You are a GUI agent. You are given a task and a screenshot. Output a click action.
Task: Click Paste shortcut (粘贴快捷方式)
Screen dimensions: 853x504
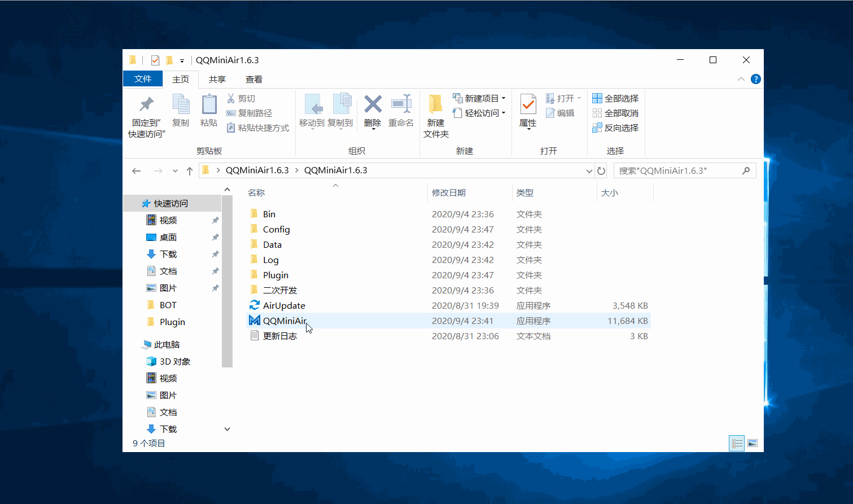[257, 128]
